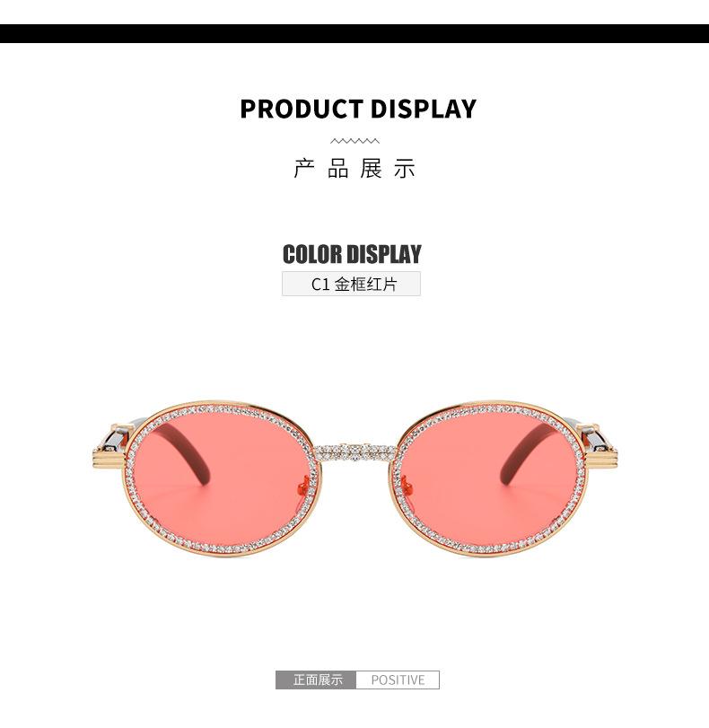Screen dimensions: 709x728
Task: Click the POSITIVE label box
Action: pyautogui.click(x=398, y=680)
